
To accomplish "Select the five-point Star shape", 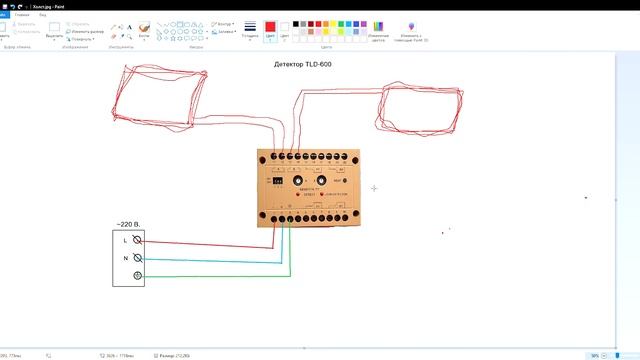I will point(173,38).
